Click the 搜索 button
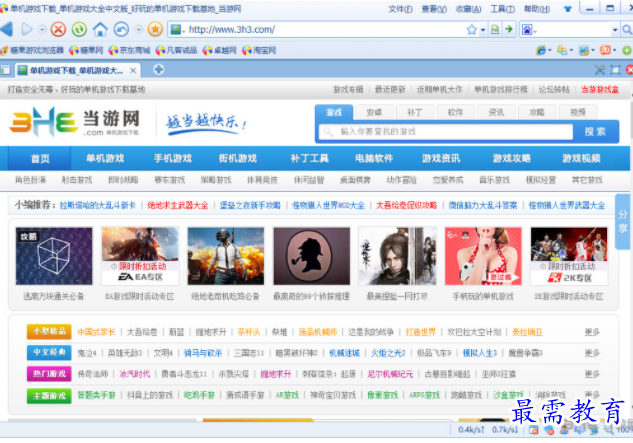 [595, 132]
